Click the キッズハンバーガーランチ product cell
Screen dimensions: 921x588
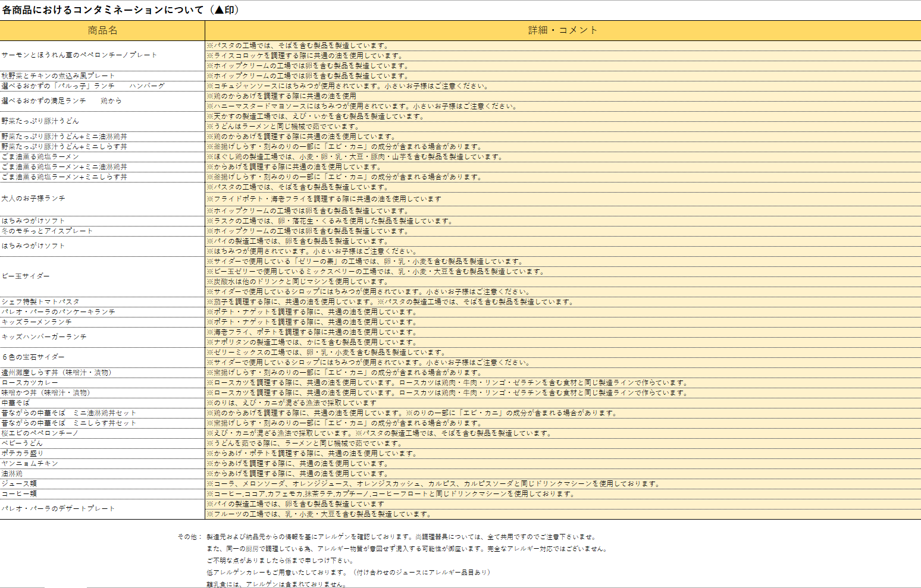point(44,337)
